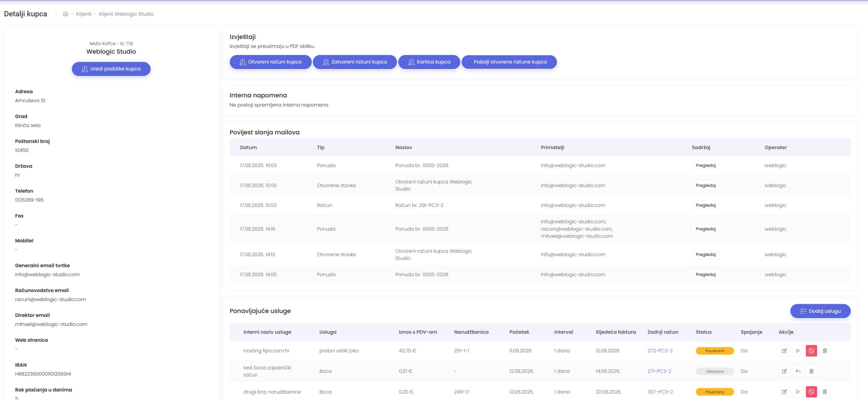Click the probni artikl joko service cell
Screen dimensions: 868x400
tap(339, 351)
